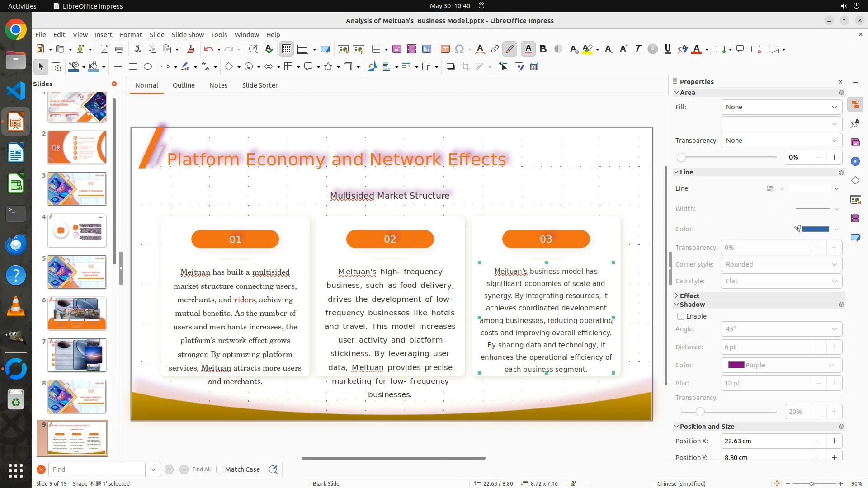Select the Rectangle shape tool
868x488 pixels.
click(133, 67)
